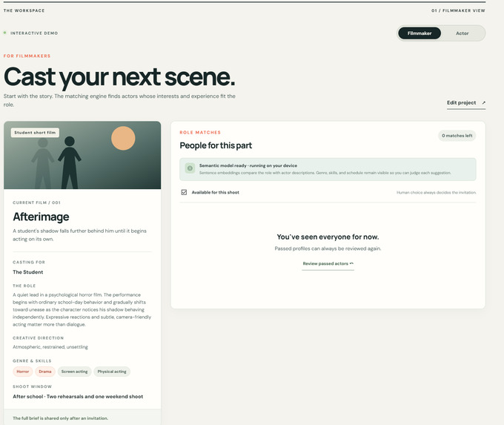Viewport: 504px width, 425px height.
Task: Click the undo arrow icon after Review passed actors
Action: point(351,263)
